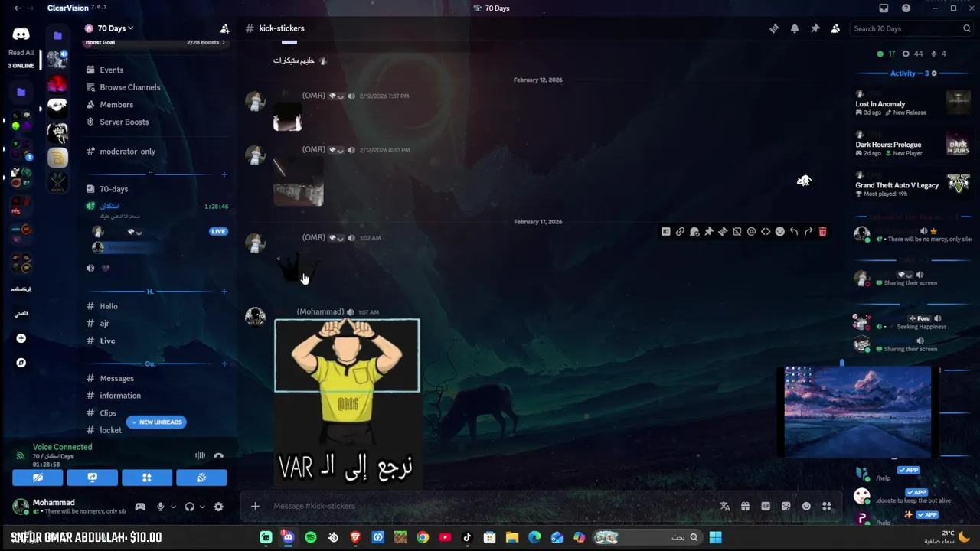980x551 pixels.
Task: Open the help question mark icon
Action: 906,8
